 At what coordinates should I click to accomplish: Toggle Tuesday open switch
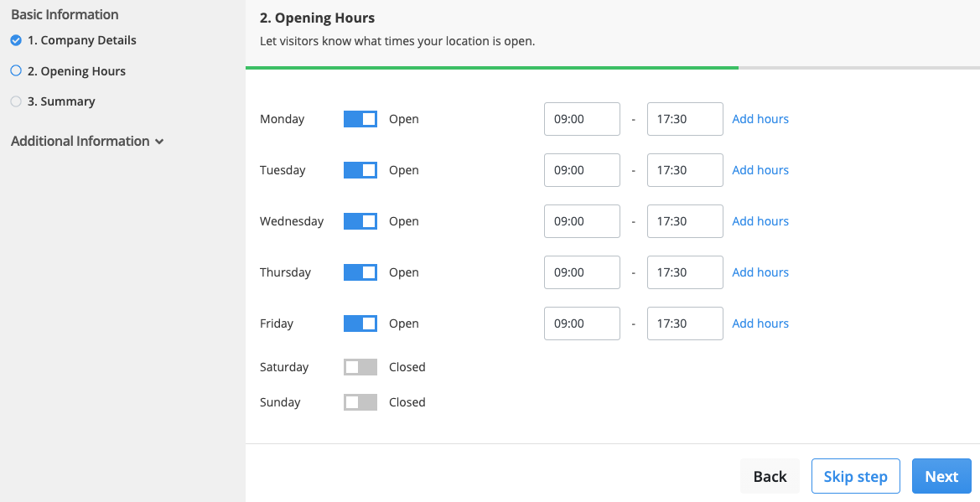[360, 170]
